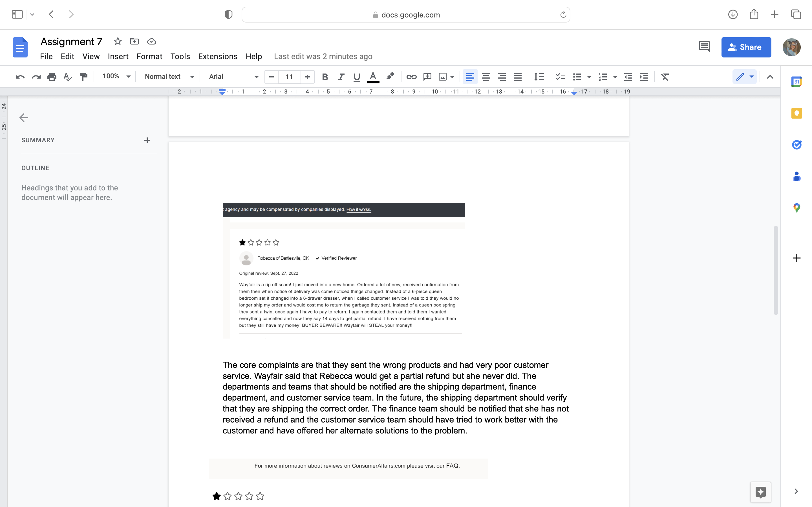Enable center alignment

[486, 77]
